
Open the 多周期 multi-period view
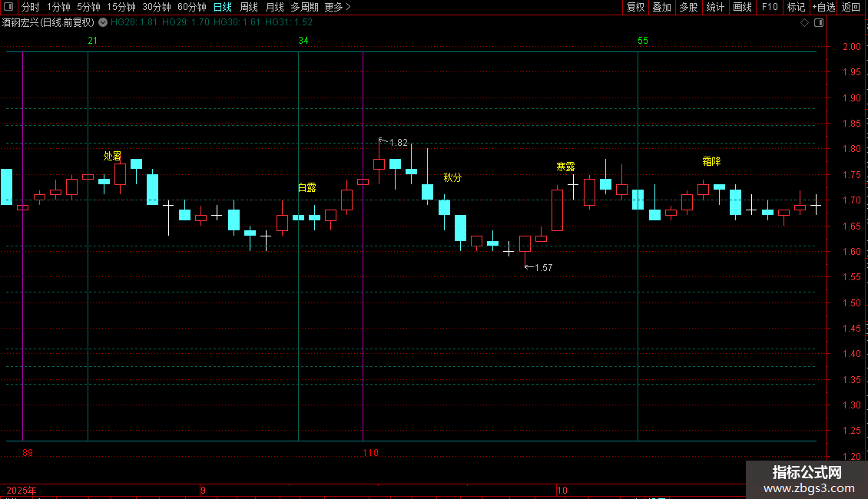point(304,7)
